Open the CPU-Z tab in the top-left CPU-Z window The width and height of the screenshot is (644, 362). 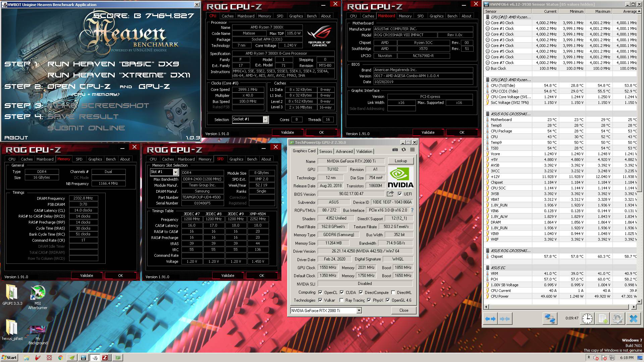[213, 16]
